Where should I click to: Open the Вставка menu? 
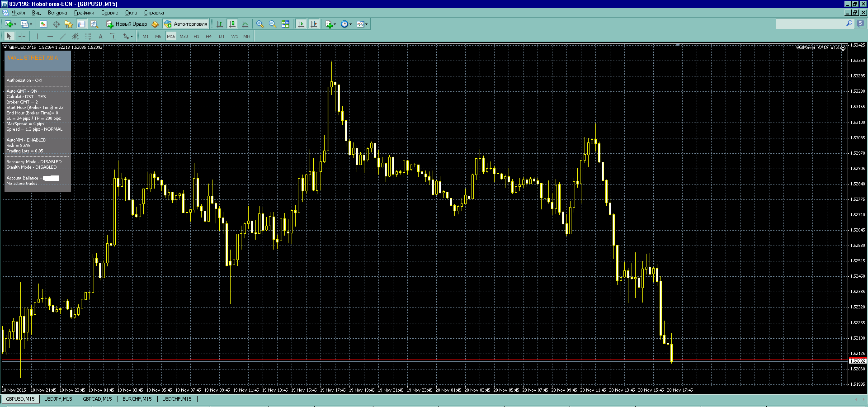tap(57, 13)
